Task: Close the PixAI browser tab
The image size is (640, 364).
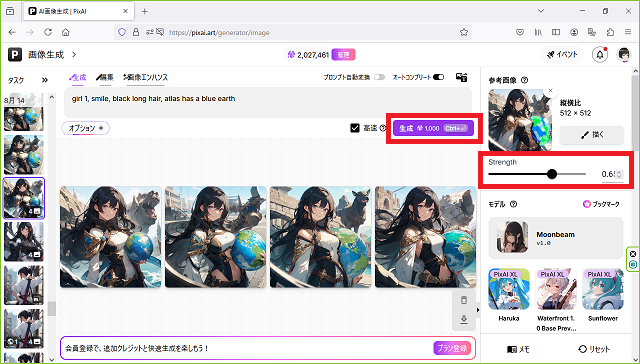Action: click(x=126, y=11)
